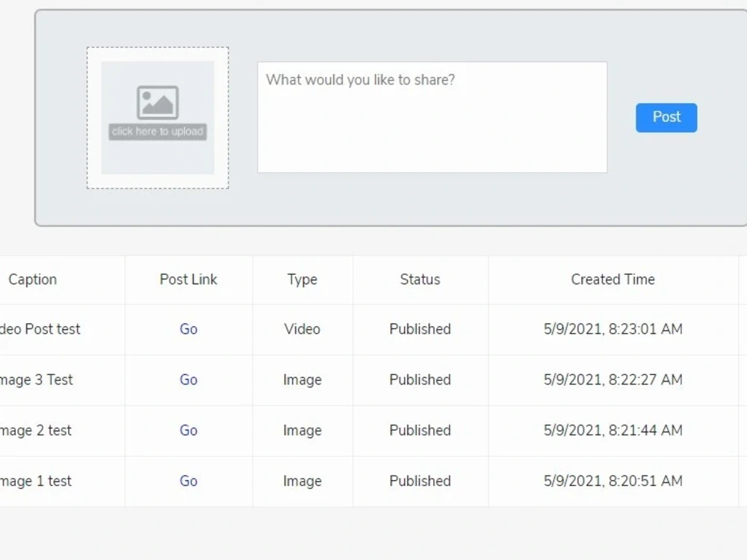747x560 pixels.
Task: Click Published status in Image 3 Test row
Action: (420, 379)
